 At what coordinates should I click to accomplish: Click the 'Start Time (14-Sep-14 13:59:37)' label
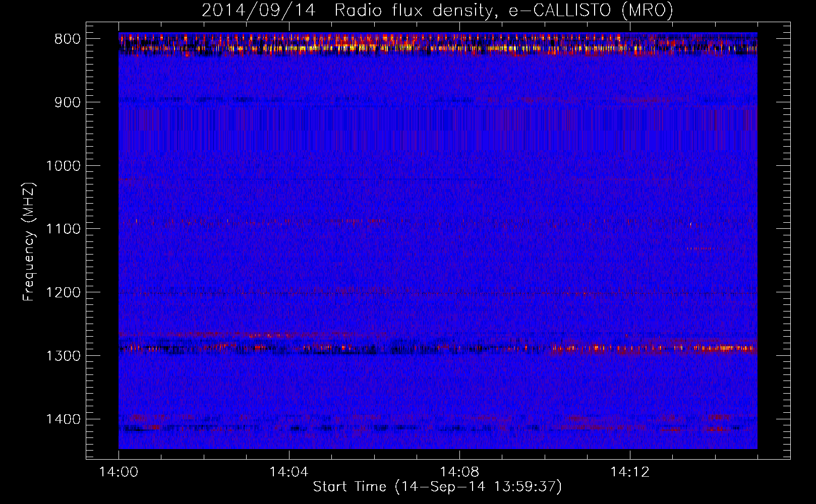(x=437, y=487)
